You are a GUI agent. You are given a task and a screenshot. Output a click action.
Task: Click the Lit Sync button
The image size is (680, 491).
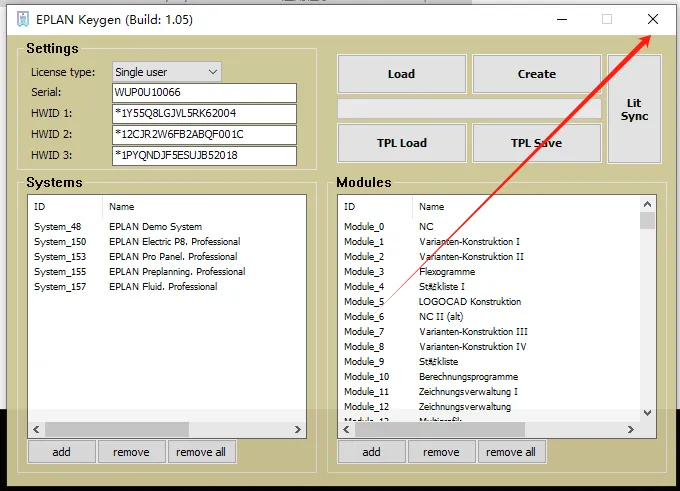coord(634,109)
